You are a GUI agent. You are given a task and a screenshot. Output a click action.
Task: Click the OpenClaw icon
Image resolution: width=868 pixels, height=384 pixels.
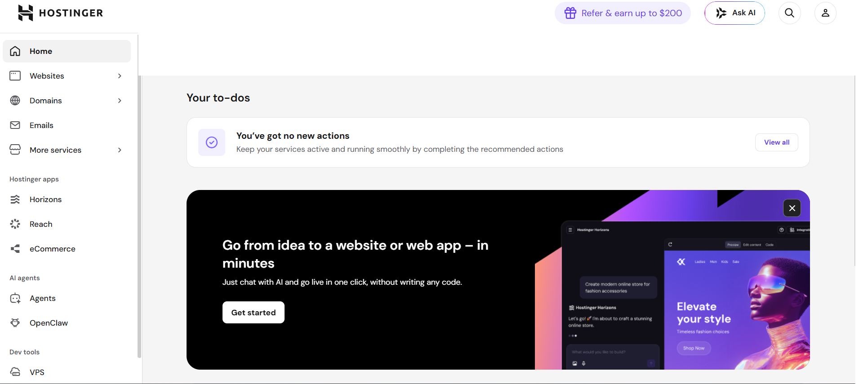coord(15,323)
